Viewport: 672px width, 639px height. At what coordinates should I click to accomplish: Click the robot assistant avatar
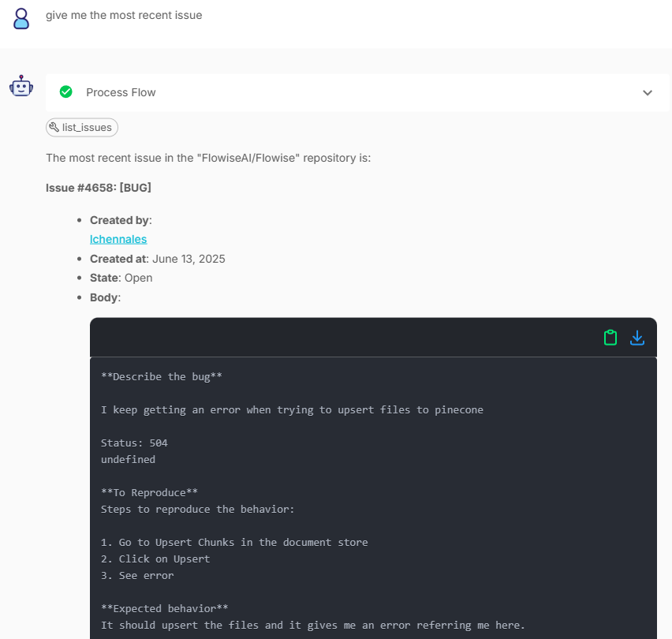[21, 86]
